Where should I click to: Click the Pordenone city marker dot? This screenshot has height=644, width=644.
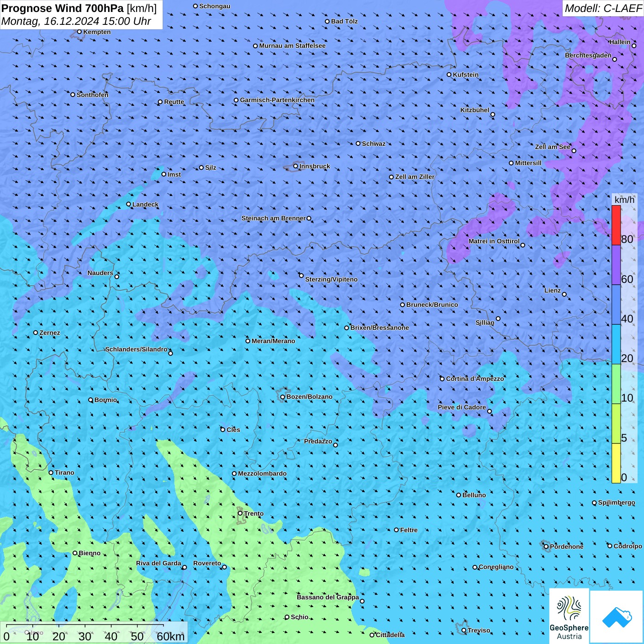coord(546,546)
